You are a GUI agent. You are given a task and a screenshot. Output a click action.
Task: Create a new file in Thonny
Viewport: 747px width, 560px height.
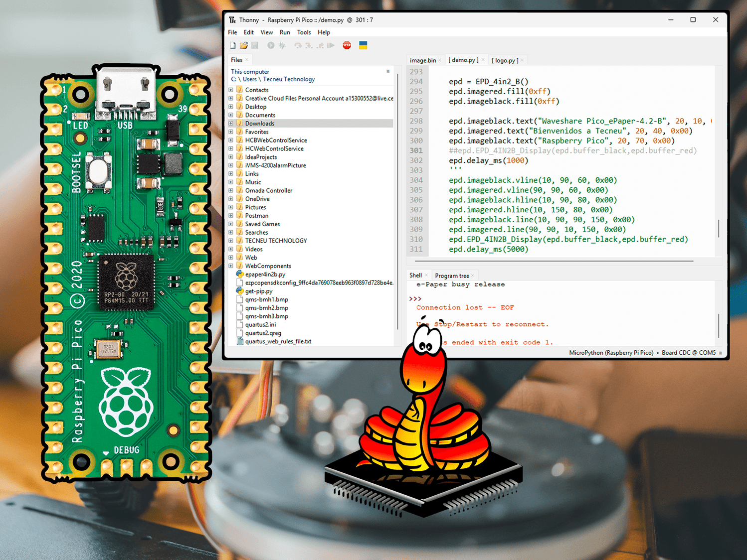232,45
